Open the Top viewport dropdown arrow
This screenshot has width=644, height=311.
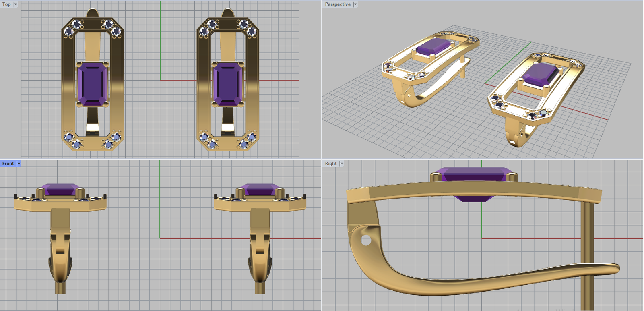(16, 4)
